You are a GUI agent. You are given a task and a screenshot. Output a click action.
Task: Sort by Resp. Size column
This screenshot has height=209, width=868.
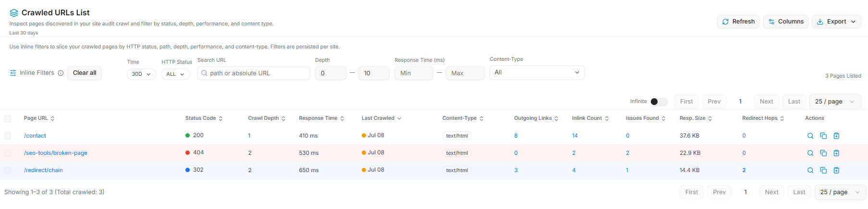click(696, 118)
